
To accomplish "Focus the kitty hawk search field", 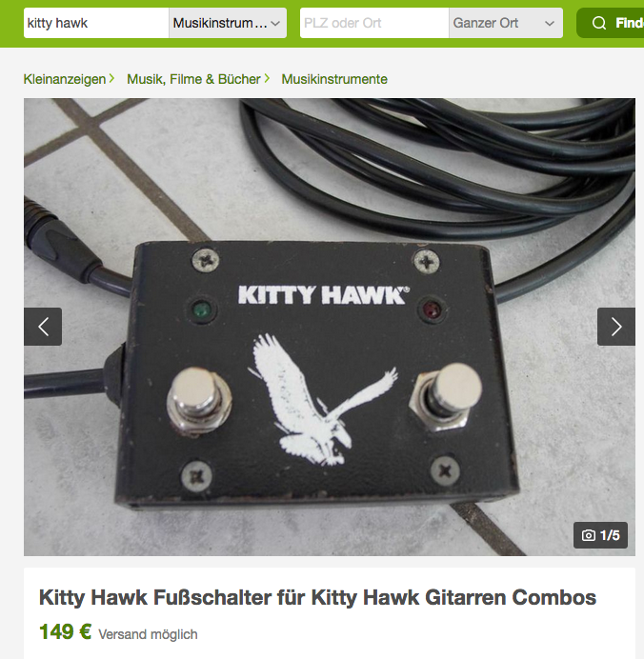I will point(96,23).
